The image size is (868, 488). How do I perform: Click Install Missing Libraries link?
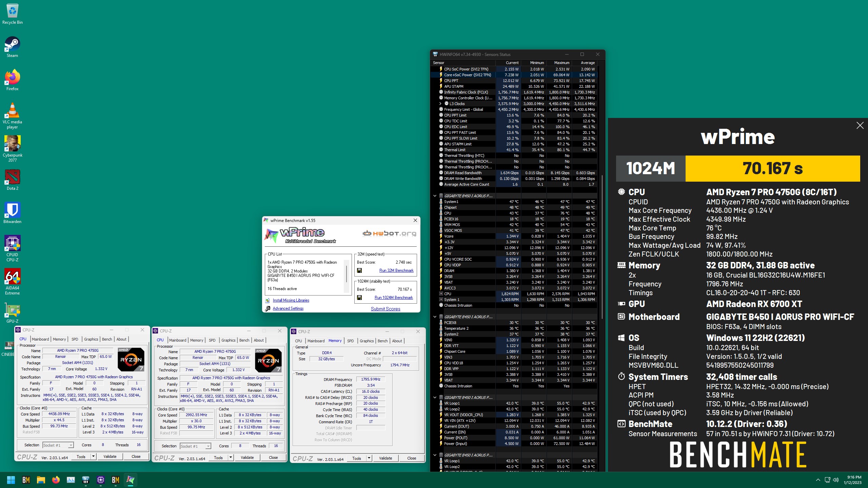291,300
